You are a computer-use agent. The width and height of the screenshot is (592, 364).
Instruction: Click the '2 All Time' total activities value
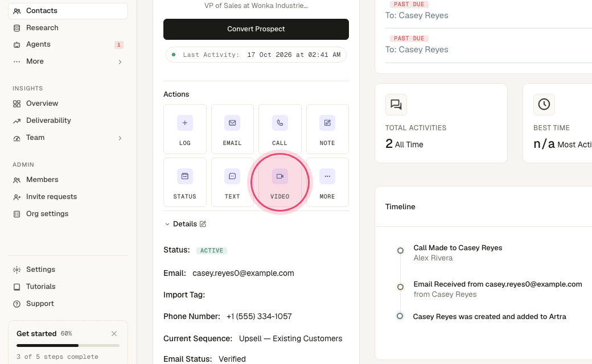click(x=404, y=144)
